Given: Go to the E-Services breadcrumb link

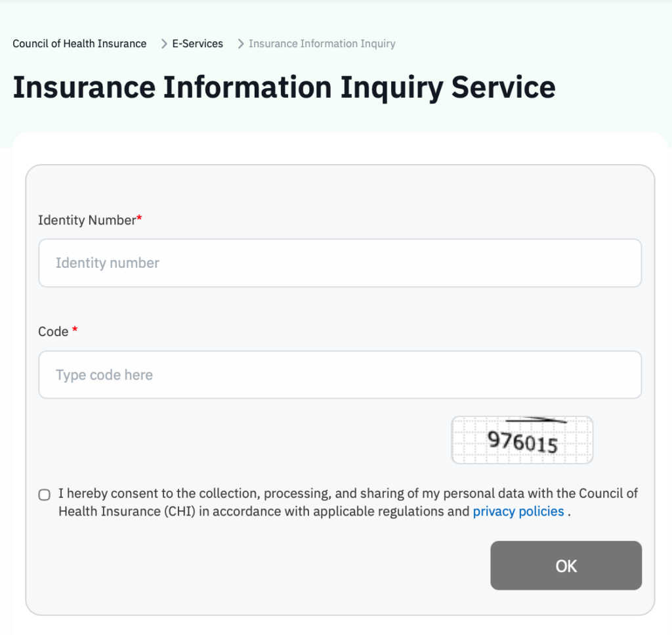Looking at the screenshot, I should pyautogui.click(x=198, y=44).
